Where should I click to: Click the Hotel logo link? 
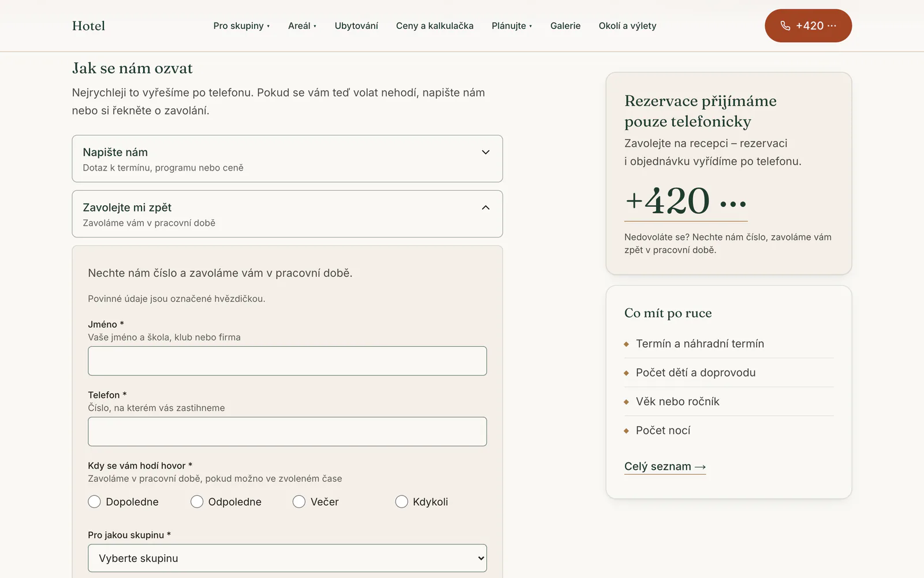(88, 25)
